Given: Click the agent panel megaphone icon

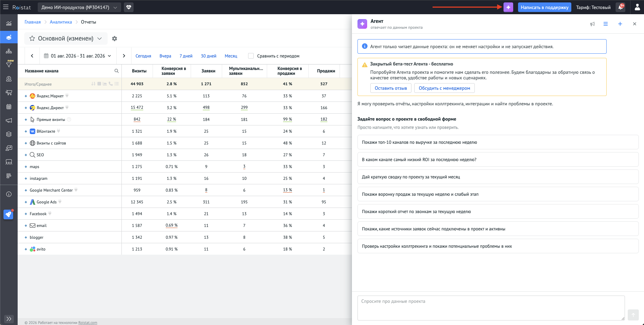Looking at the screenshot, I should [x=592, y=24].
